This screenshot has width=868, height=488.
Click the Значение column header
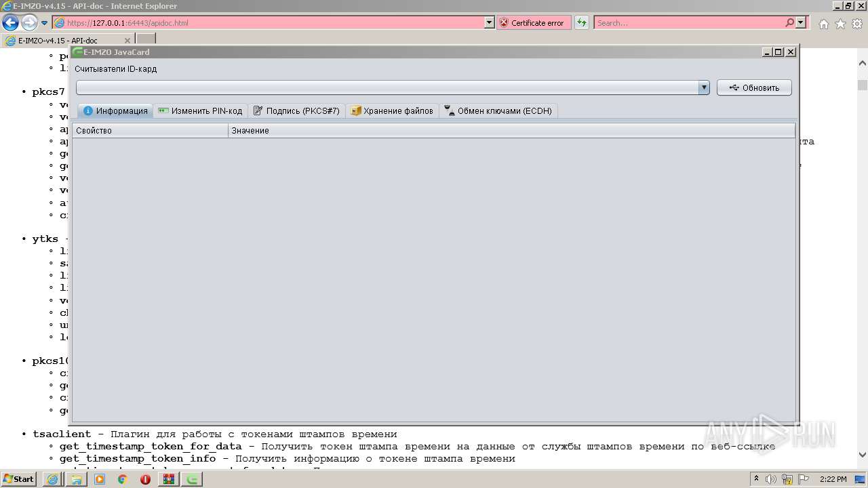click(x=511, y=130)
